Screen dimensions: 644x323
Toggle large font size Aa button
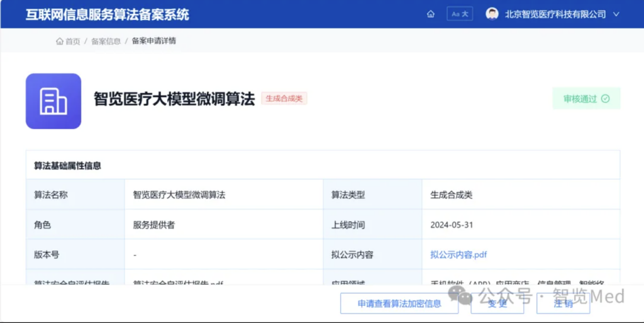click(460, 14)
